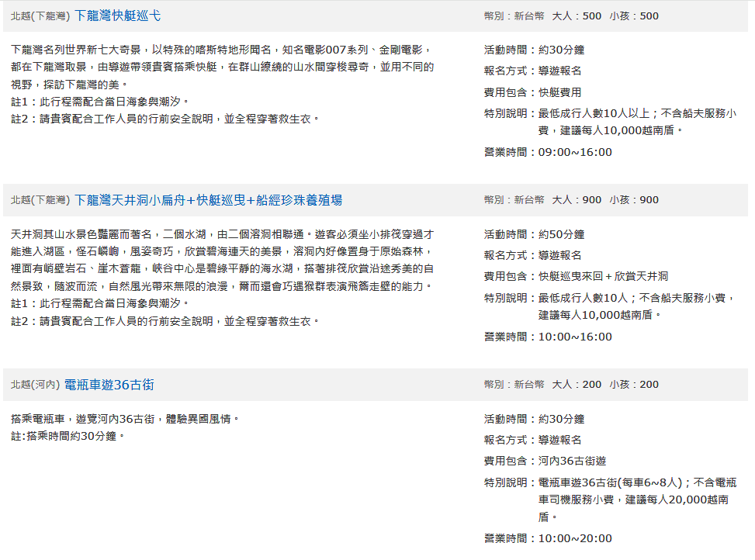
Task: Click the business hours 10:00~16:00
Action: (575, 337)
